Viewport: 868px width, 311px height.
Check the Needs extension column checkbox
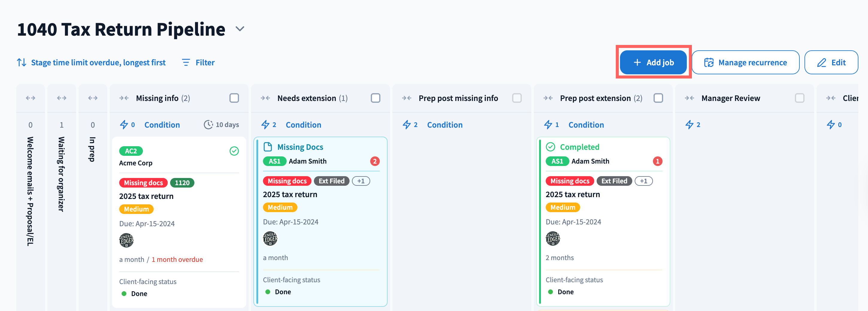375,98
